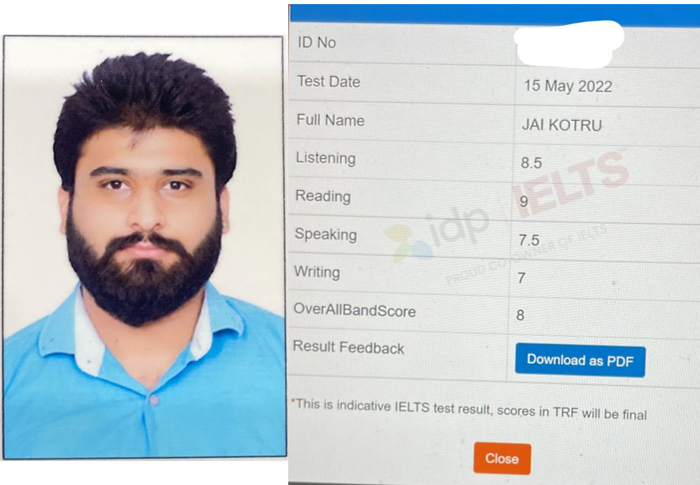
Task: Click the Listening score 8.5
Action: click(x=531, y=163)
